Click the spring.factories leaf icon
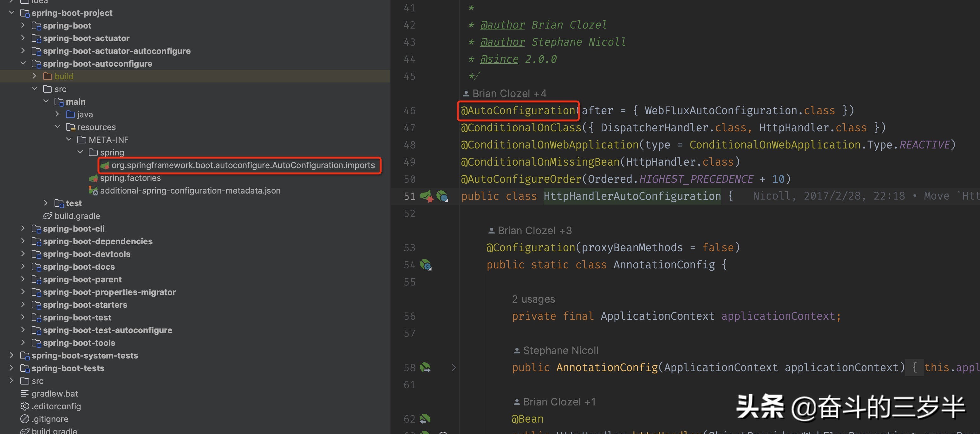The image size is (980, 434). point(93,178)
